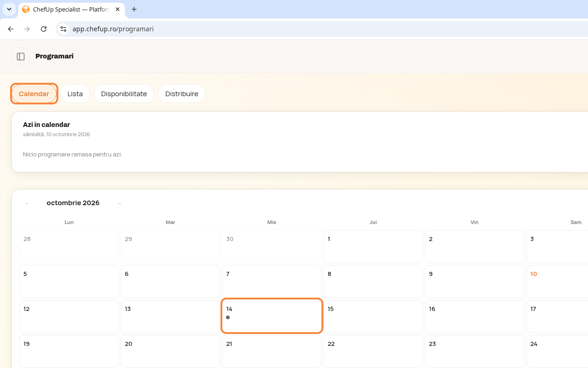The height and width of the screenshot is (368, 588).
Task: Click 'Programari' page title
Action: tap(54, 57)
